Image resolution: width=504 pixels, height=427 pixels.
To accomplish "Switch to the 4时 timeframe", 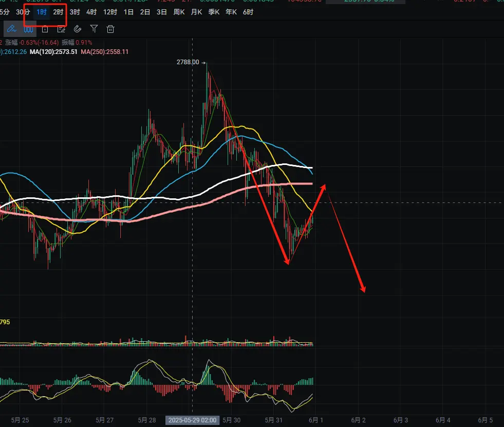I will tap(91, 12).
